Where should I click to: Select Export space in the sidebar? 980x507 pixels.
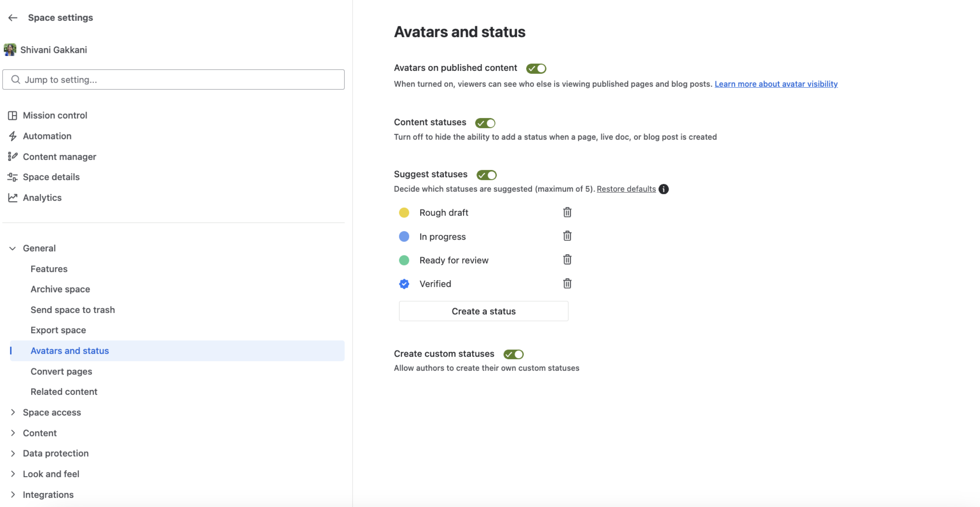point(58,330)
